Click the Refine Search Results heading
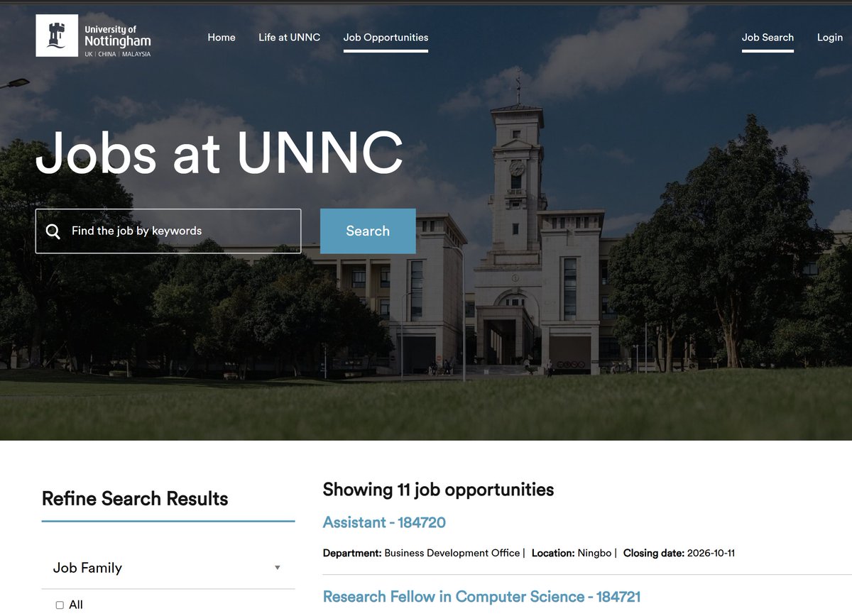This screenshot has height=616, width=852. pos(135,498)
